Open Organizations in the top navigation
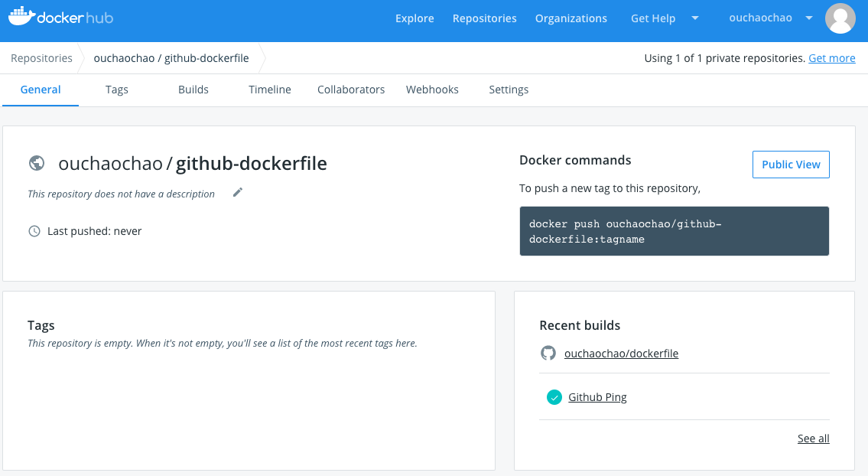 click(571, 18)
